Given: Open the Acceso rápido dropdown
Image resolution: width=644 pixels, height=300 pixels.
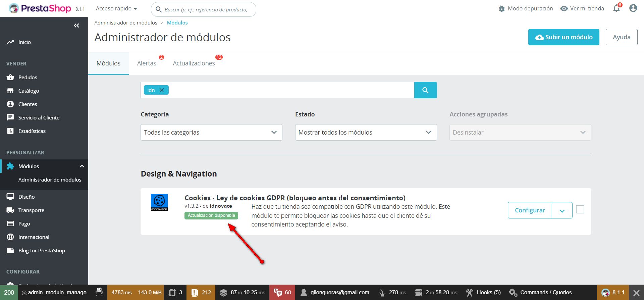Looking at the screenshot, I should (x=116, y=8).
